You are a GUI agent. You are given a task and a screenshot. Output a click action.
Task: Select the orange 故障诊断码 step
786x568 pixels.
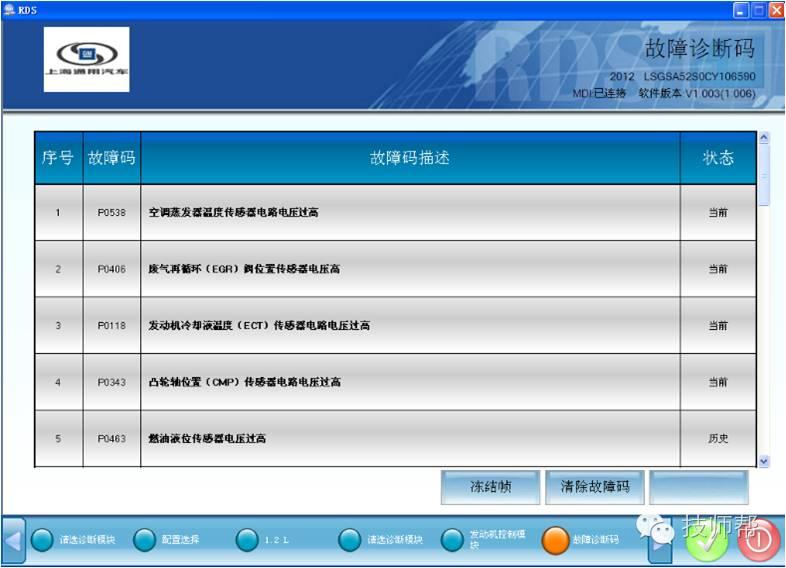point(580,540)
